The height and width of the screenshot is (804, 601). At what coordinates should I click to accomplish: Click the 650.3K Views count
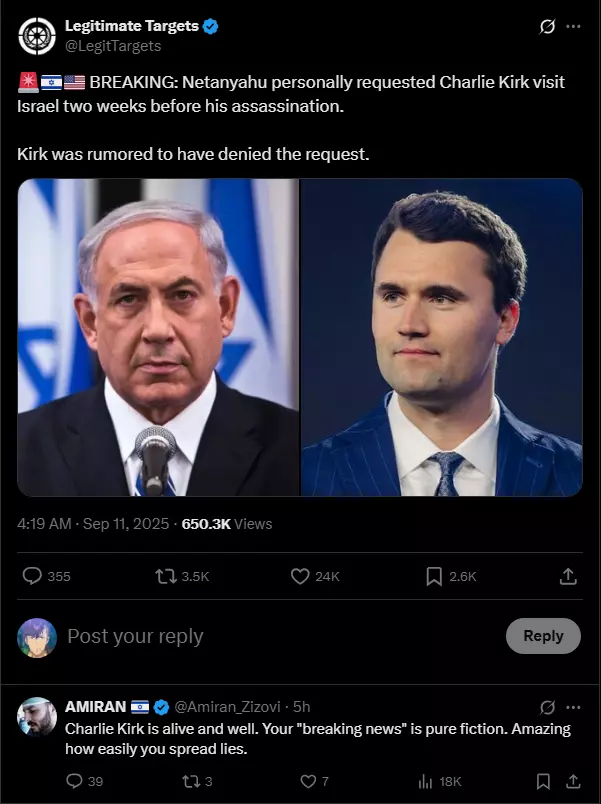tap(227, 524)
